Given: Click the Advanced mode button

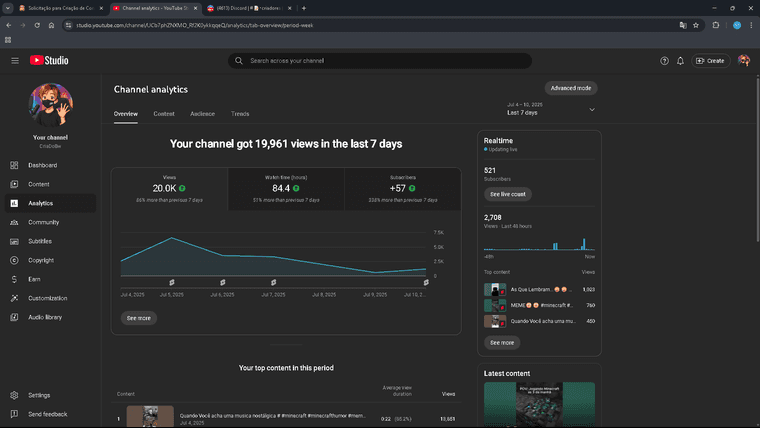Looking at the screenshot, I should click(x=570, y=88).
